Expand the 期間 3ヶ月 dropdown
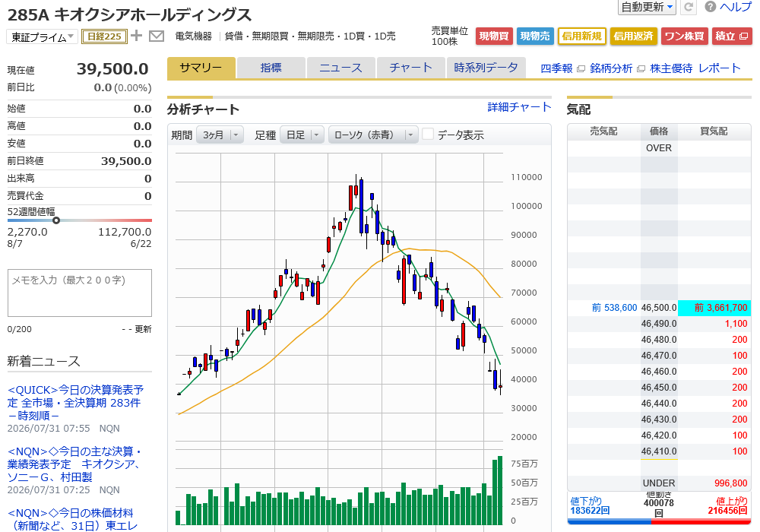The width and height of the screenshot is (760, 532). point(220,135)
